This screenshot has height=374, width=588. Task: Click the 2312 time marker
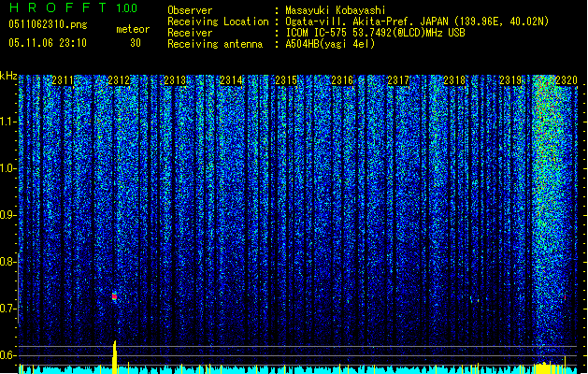click(x=119, y=80)
